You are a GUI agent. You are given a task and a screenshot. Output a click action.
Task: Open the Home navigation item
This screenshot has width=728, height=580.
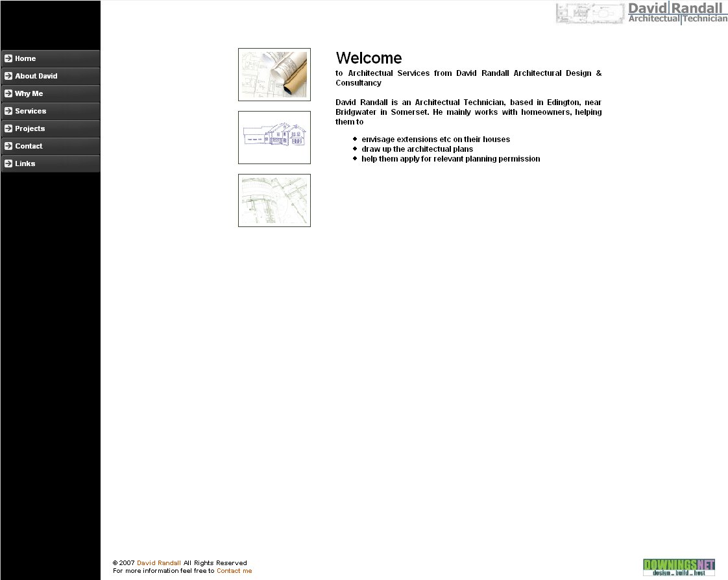point(51,58)
